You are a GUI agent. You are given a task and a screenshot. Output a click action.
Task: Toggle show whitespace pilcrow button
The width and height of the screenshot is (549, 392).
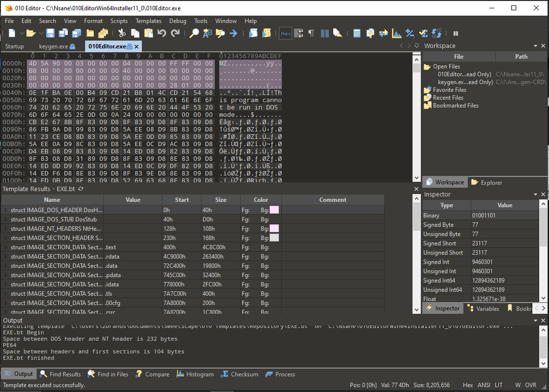(311, 33)
